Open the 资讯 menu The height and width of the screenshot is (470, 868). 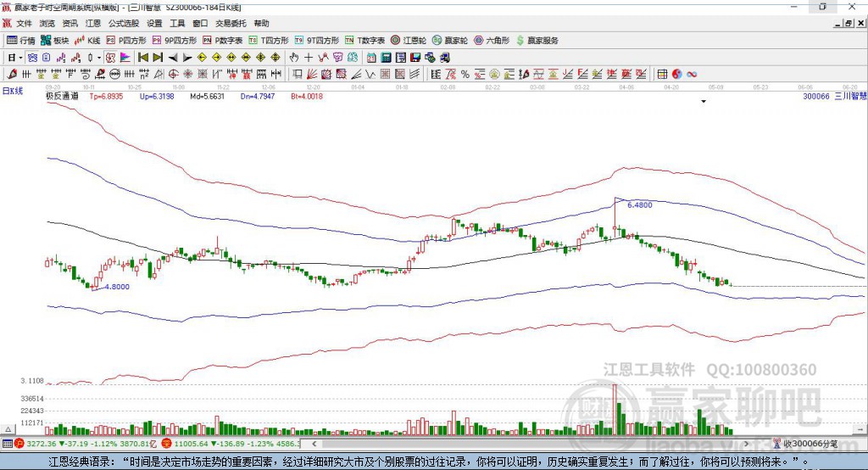coord(70,23)
